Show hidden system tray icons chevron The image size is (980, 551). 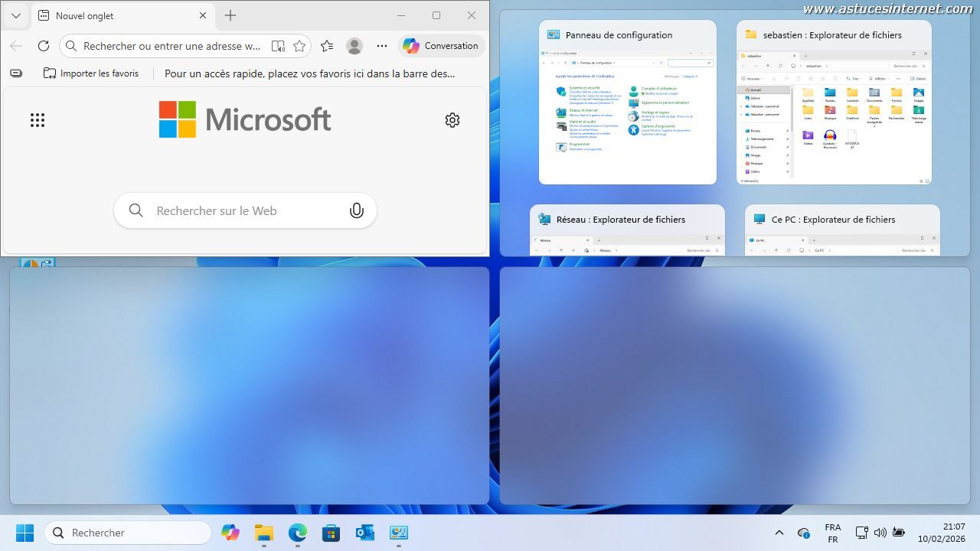[779, 533]
